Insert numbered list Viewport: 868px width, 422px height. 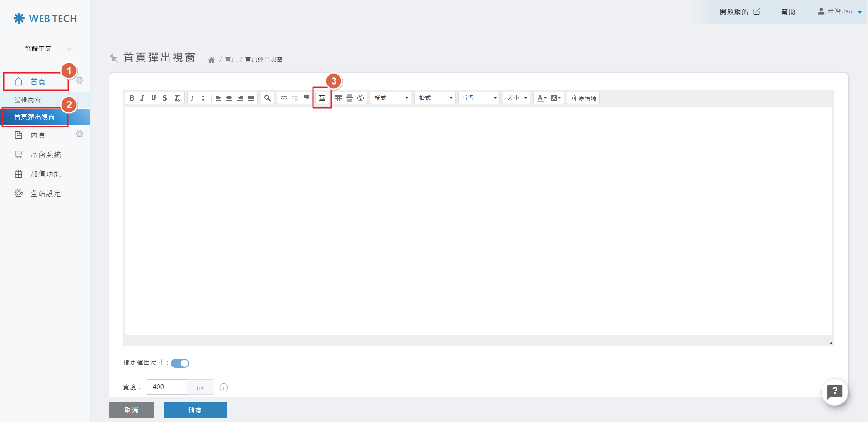[194, 98]
